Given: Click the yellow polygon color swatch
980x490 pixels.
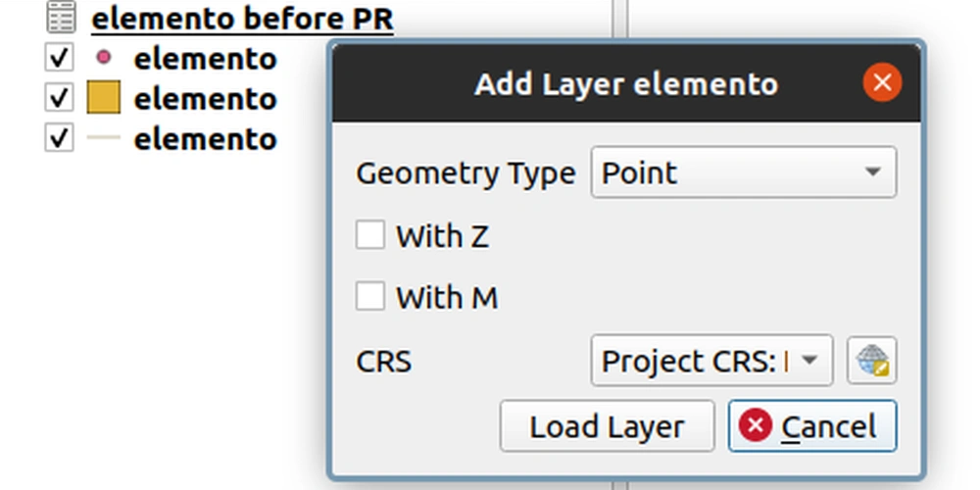Looking at the screenshot, I should [x=104, y=98].
